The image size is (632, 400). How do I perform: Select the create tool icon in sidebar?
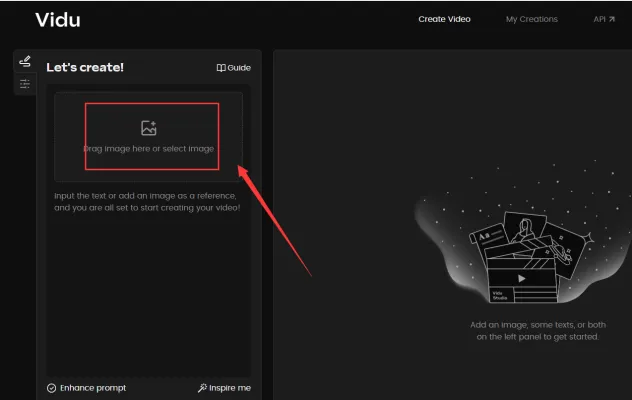pos(25,62)
